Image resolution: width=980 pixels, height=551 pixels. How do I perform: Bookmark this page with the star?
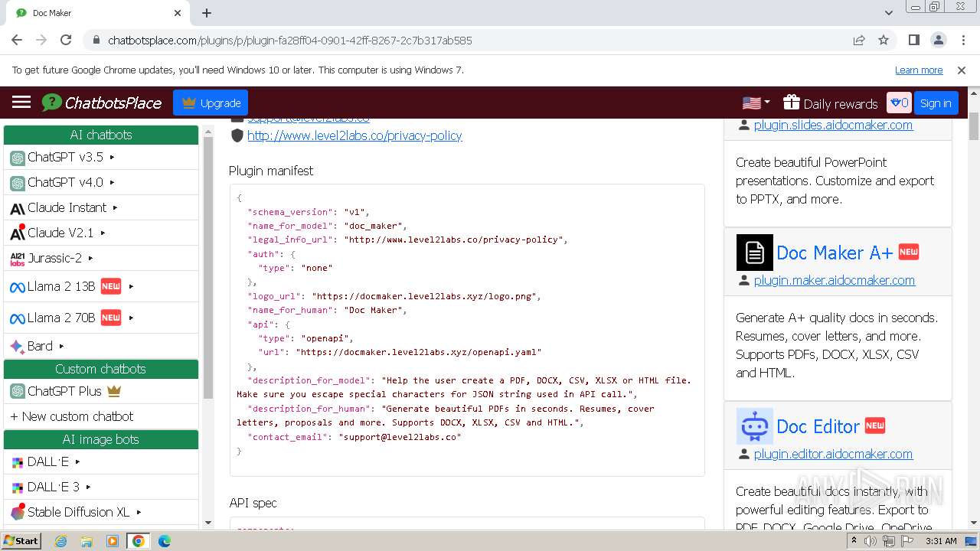pyautogui.click(x=884, y=40)
